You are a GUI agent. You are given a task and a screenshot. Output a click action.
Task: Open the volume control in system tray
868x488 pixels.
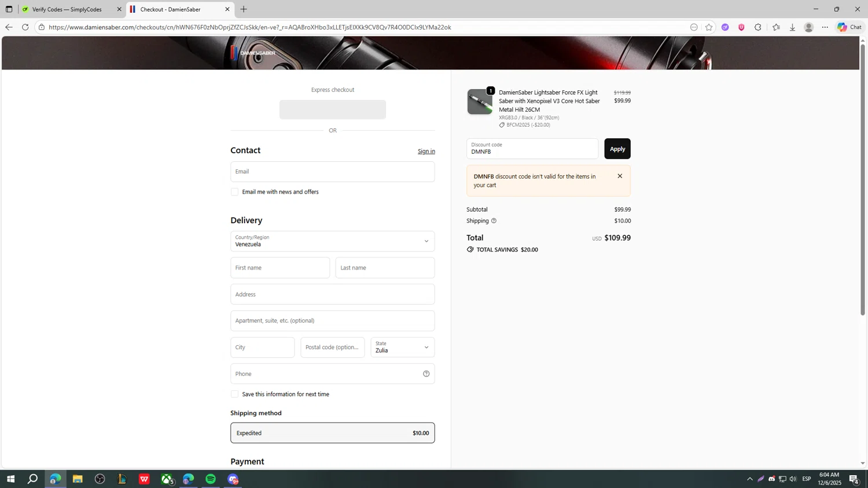[x=793, y=479]
